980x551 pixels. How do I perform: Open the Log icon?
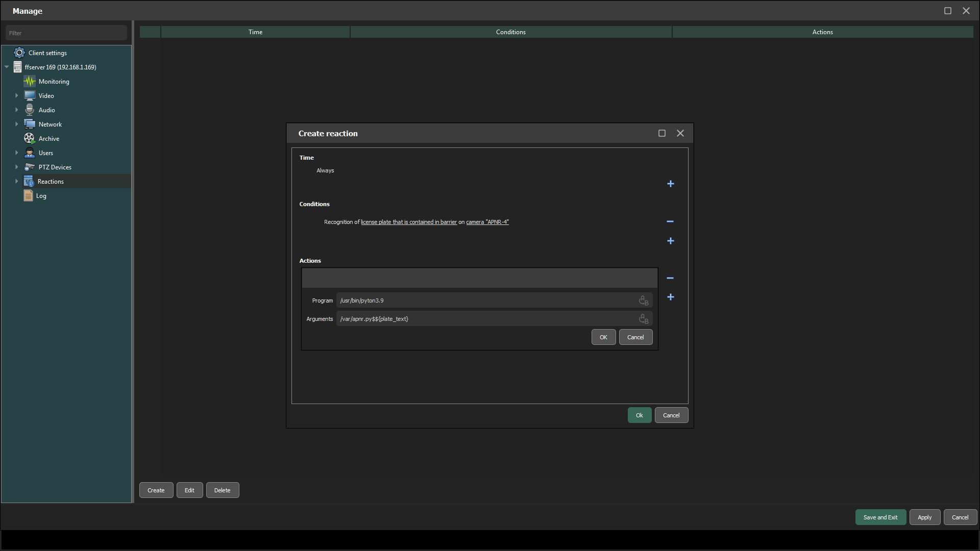point(28,195)
